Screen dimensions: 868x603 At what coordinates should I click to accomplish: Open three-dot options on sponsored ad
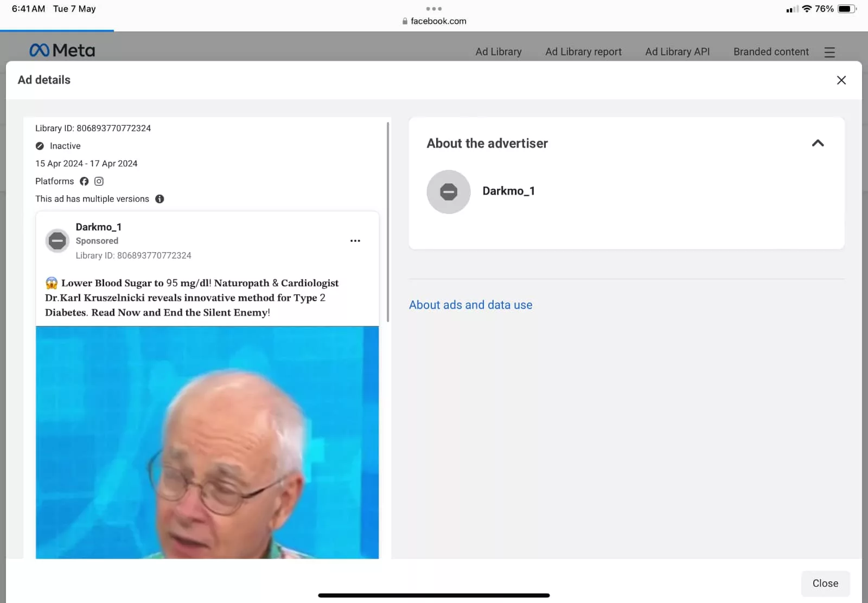tap(355, 241)
